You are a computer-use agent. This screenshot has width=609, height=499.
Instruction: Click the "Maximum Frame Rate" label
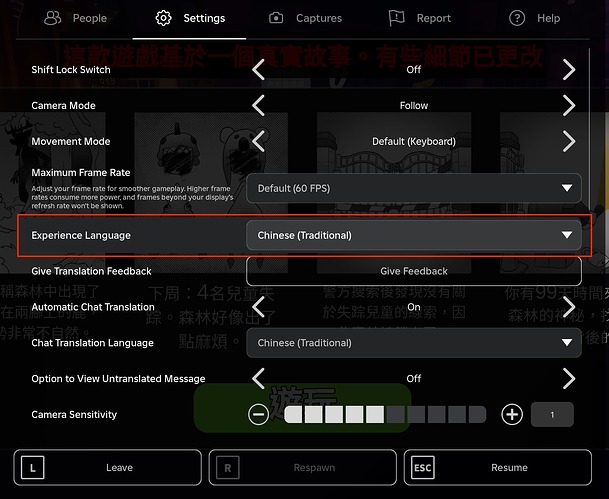(x=81, y=172)
